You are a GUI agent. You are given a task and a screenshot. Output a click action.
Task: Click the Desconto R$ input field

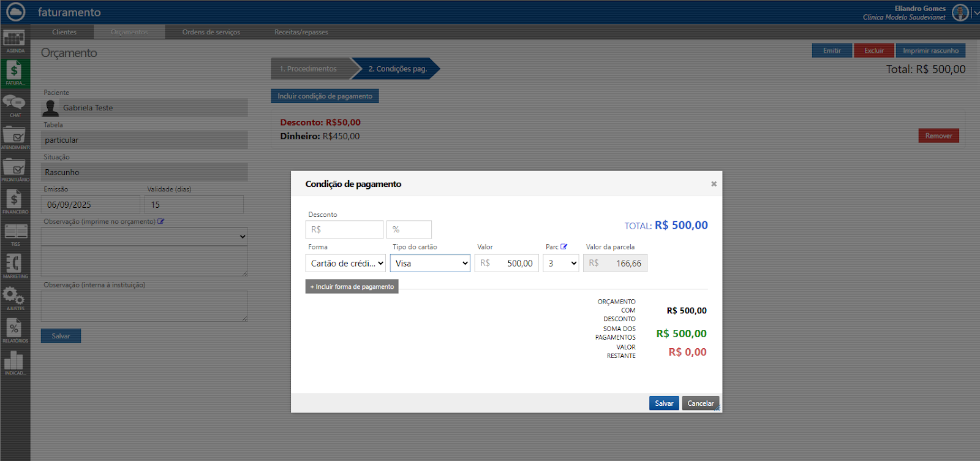[344, 230]
